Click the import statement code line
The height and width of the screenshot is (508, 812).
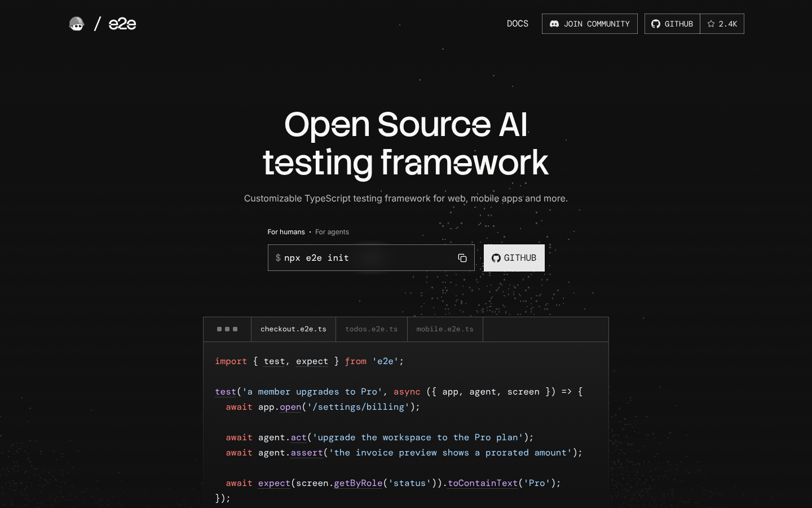pos(310,361)
